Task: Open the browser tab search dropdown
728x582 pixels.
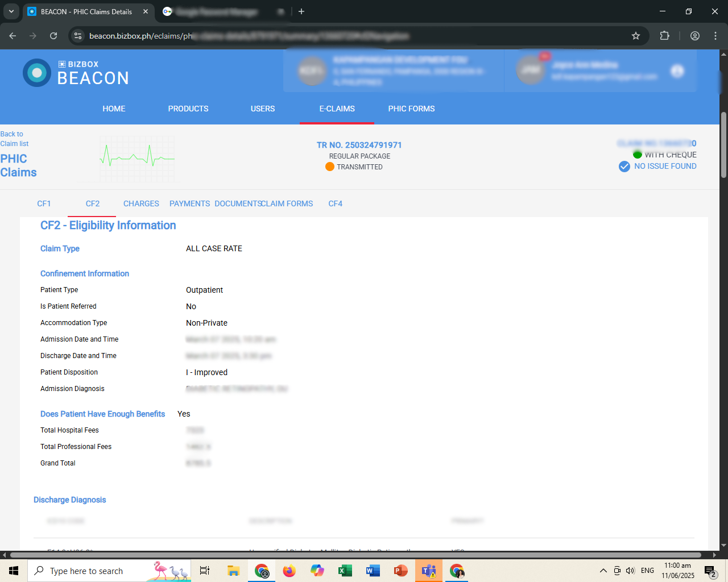Action: coord(11,11)
